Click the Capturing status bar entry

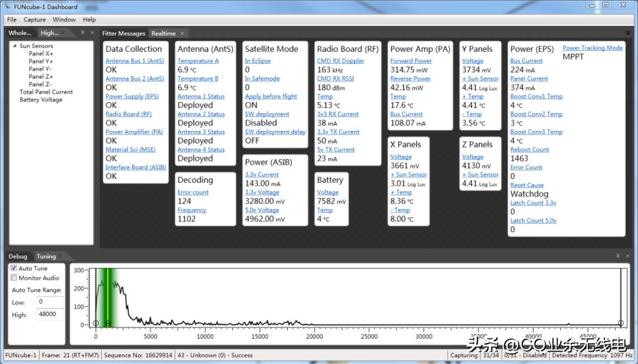click(464, 356)
